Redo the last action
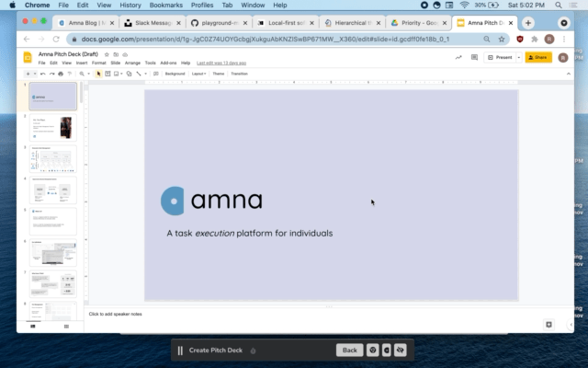Viewport: 588px width, 368px height. click(x=51, y=74)
